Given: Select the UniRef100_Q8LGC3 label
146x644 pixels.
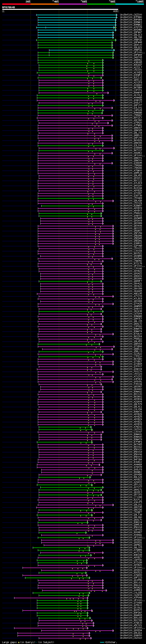Looking at the screenshot, I should pyautogui.click(x=131, y=35).
